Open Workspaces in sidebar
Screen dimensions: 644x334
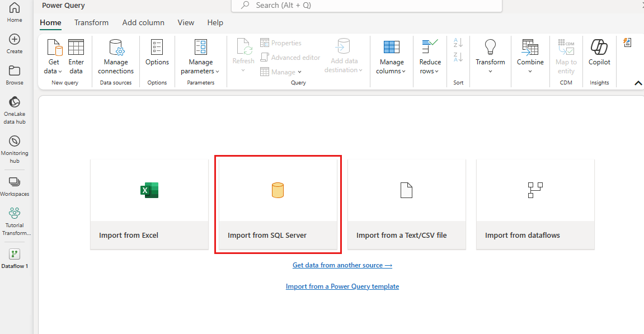pos(15,186)
